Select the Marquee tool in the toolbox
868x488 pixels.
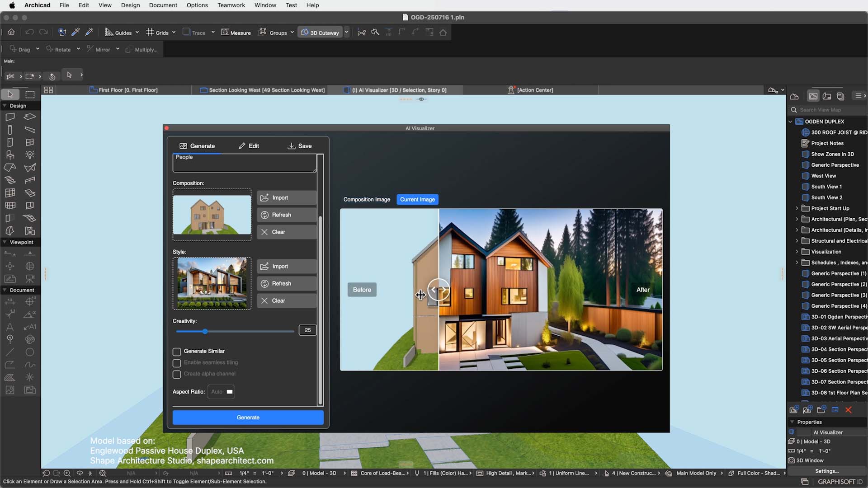pos(30,94)
